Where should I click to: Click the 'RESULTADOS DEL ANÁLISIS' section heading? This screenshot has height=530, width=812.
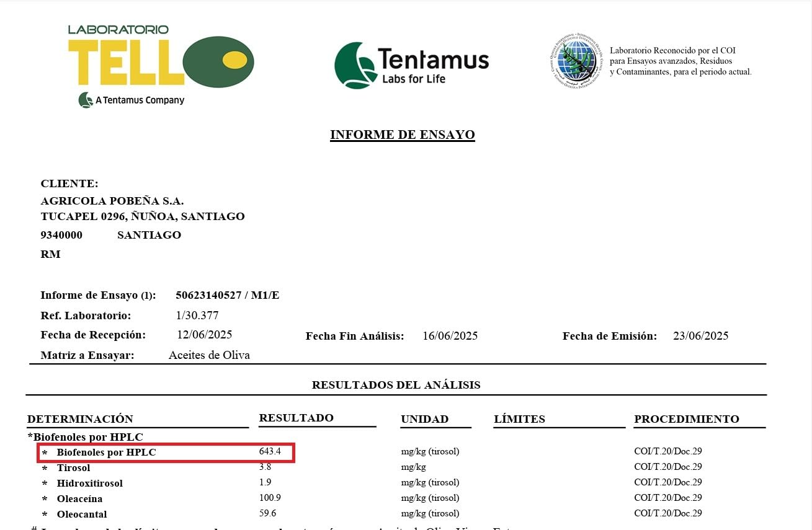(396, 385)
